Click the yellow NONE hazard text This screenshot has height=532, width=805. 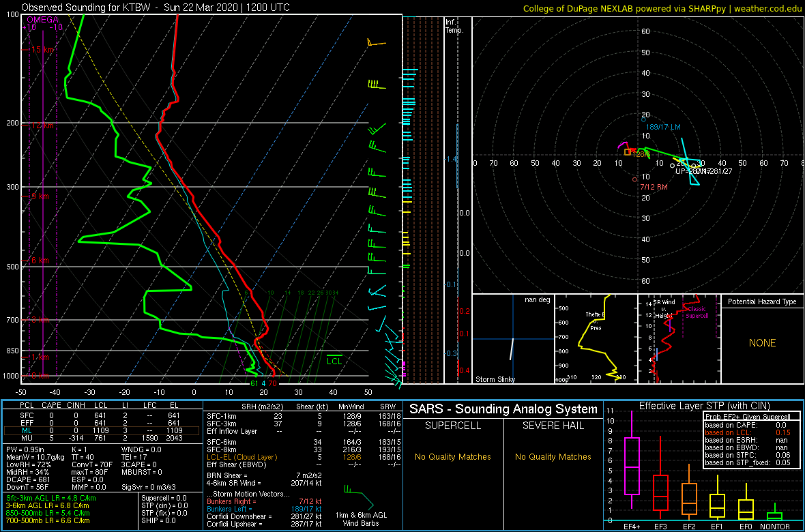[x=762, y=343]
